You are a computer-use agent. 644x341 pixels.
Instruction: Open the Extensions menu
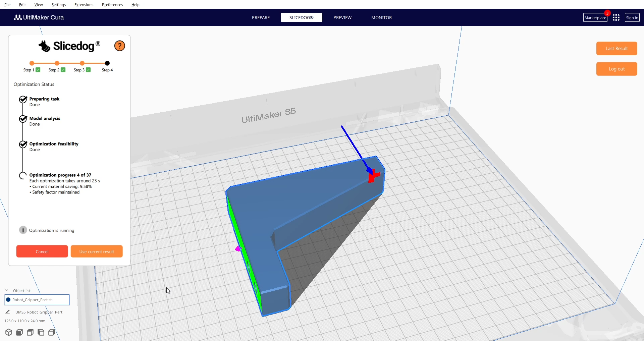click(x=84, y=5)
